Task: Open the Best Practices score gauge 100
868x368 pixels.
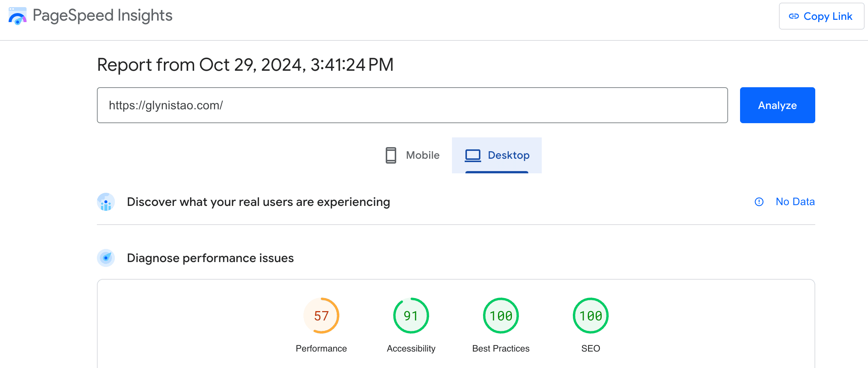Action: [501, 316]
